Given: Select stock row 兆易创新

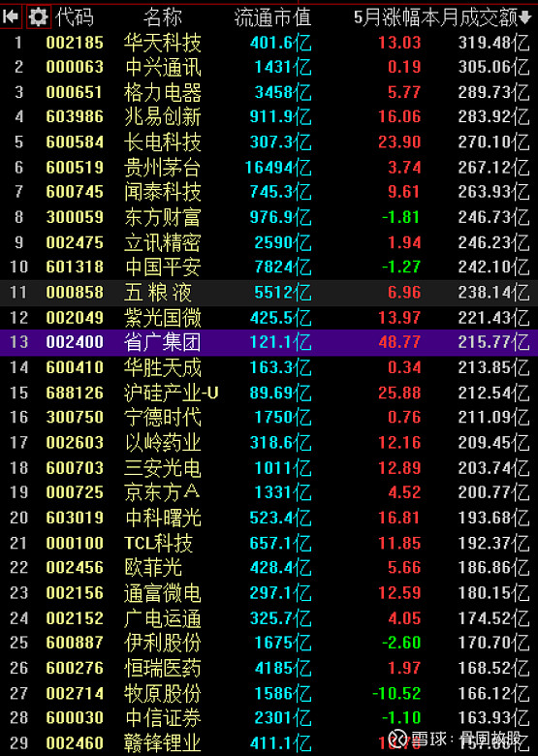Looking at the screenshot, I should pyautogui.click(x=269, y=116).
